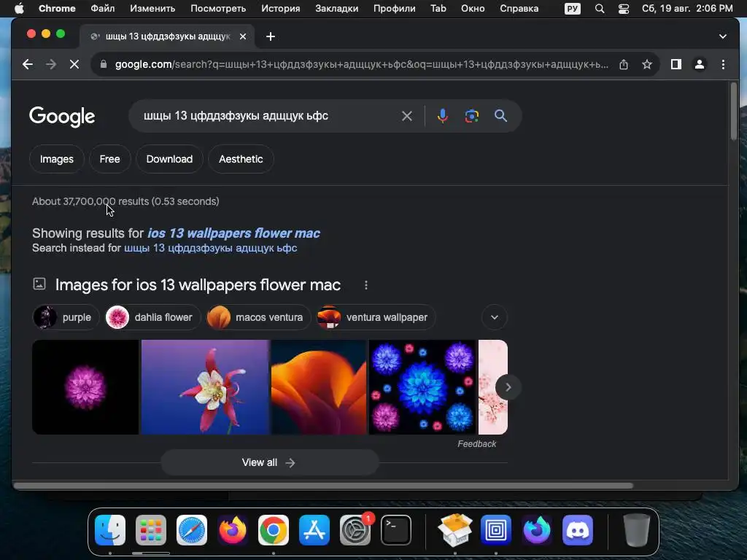Viewport: 747px width, 560px height.
Task: Open Discord from the Dock
Action: tap(578, 530)
